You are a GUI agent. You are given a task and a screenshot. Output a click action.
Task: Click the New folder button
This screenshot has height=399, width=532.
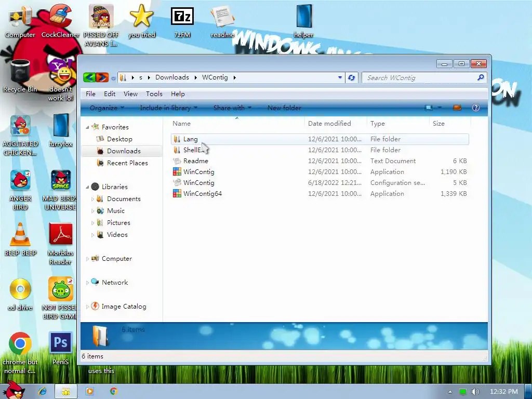click(284, 108)
